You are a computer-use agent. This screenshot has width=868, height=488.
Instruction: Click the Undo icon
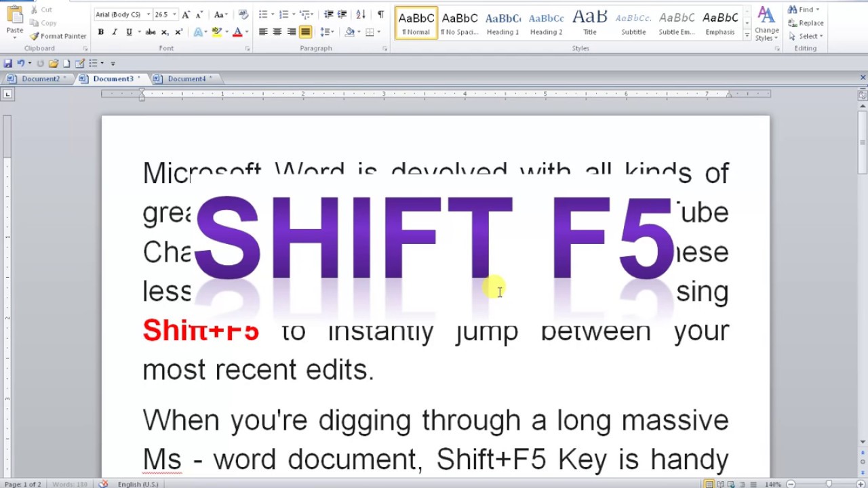pos(20,63)
